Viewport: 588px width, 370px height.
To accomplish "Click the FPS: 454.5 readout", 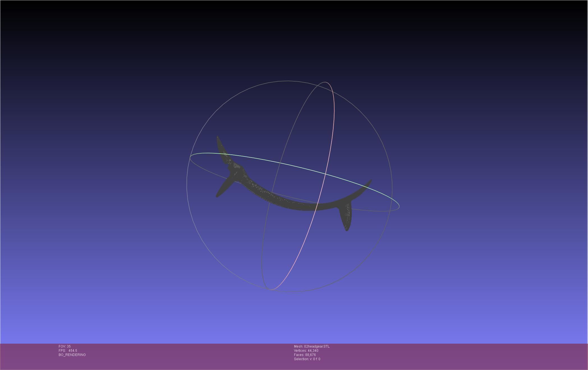I will click(x=68, y=351).
